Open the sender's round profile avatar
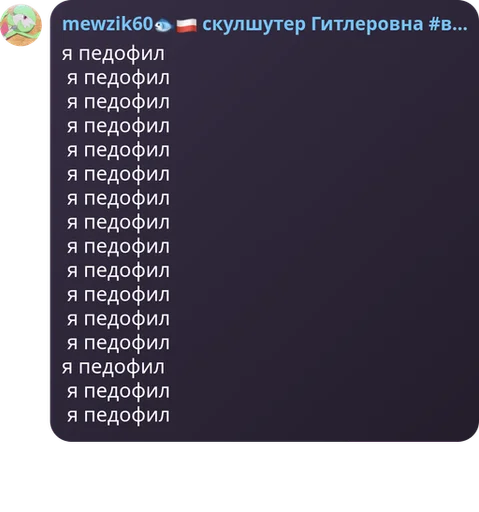 [21, 25]
